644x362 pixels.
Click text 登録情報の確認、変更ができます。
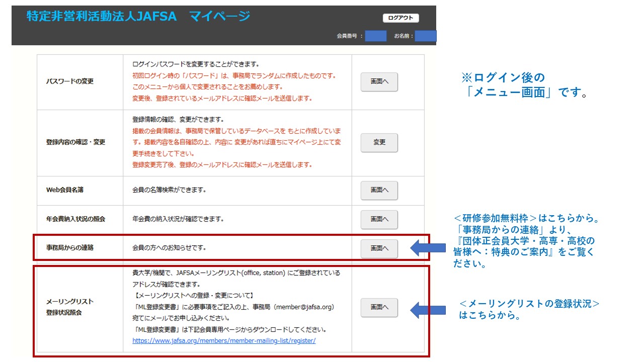(x=178, y=120)
